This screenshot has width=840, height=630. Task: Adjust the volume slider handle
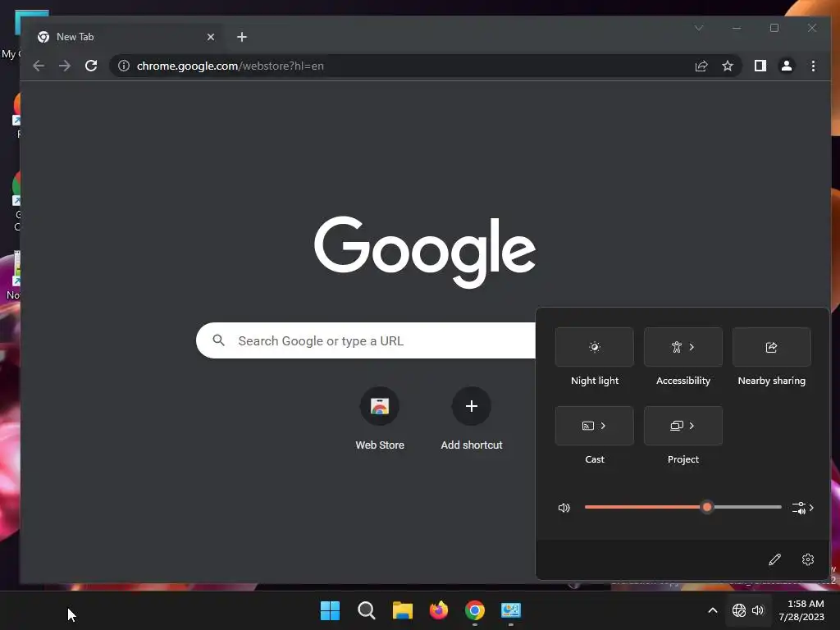click(x=707, y=507)
